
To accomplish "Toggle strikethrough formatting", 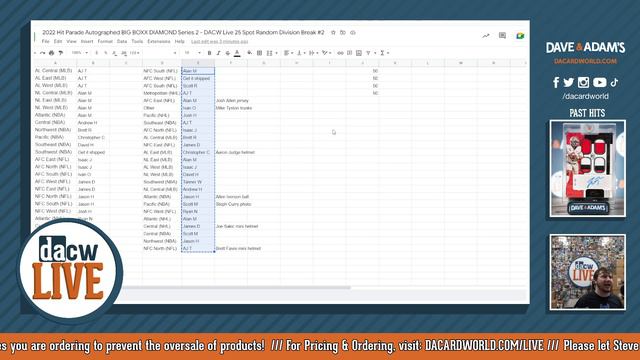I will [227, 53].
